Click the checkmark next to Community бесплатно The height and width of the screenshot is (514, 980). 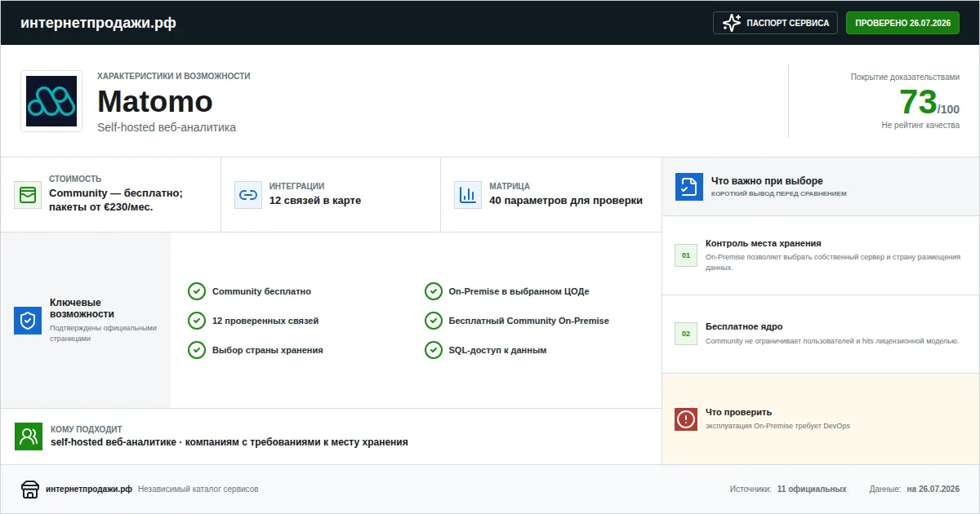(x=197, y=291)
